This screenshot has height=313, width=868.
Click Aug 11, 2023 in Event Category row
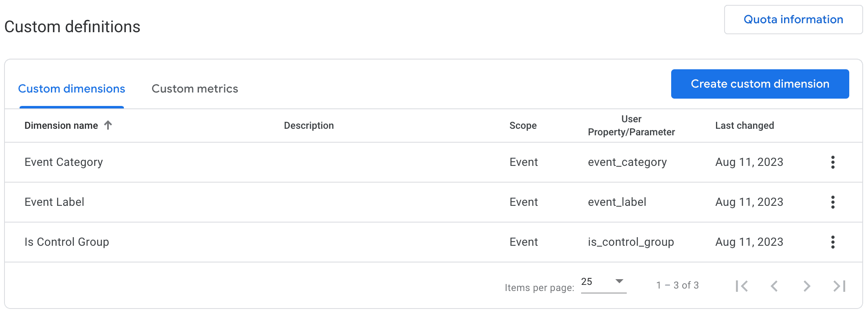(749, 162)
